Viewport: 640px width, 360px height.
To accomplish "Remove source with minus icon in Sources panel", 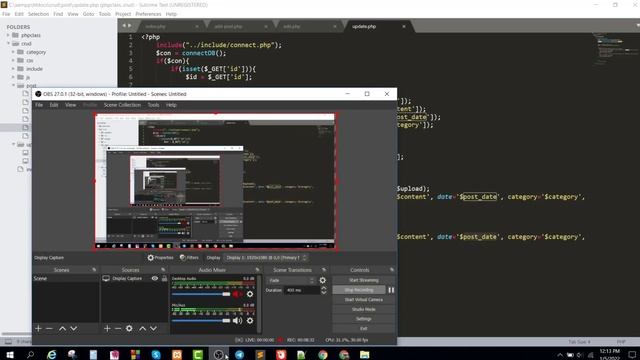I will pyautogui.click(x=118, y=328).
